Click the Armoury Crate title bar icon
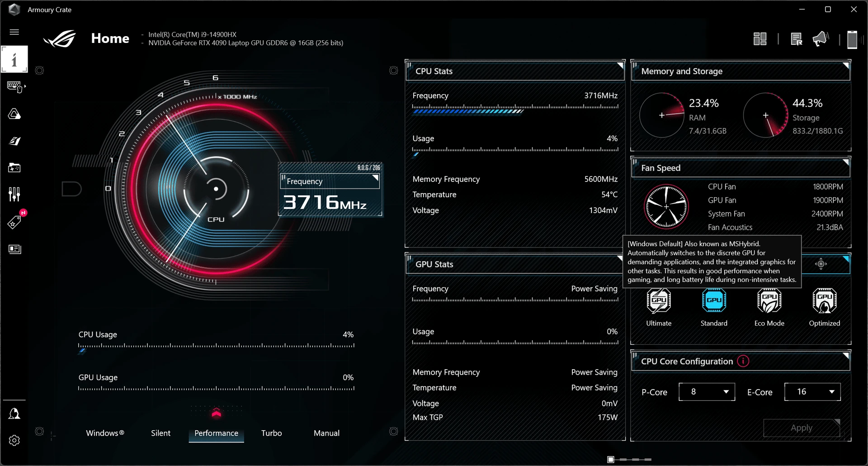The image size is (868, 466). 14,10
